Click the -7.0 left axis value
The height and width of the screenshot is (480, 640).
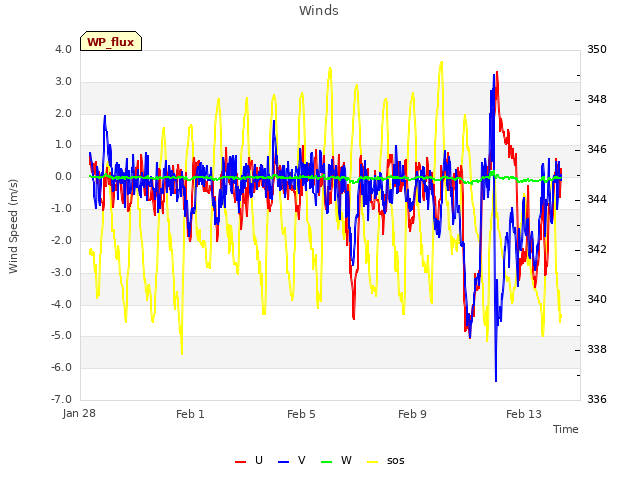[62, 399]
